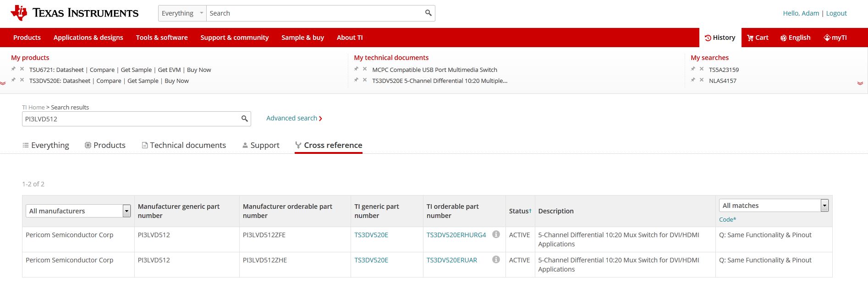This screenshot has width=868, height=283.
Task: Open TS3DV520ERHURG4 orderable part link
Action: (x=456, y=235)
